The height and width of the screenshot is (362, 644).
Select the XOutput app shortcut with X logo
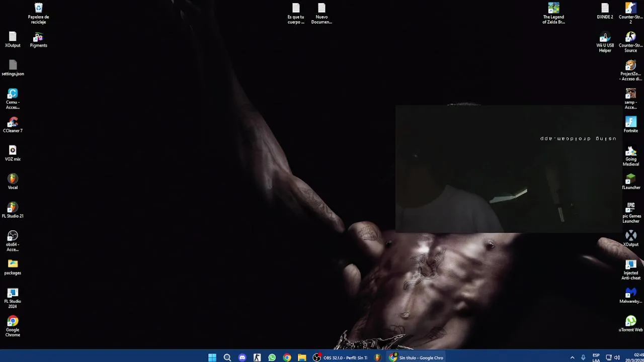[x=631, y=239]
